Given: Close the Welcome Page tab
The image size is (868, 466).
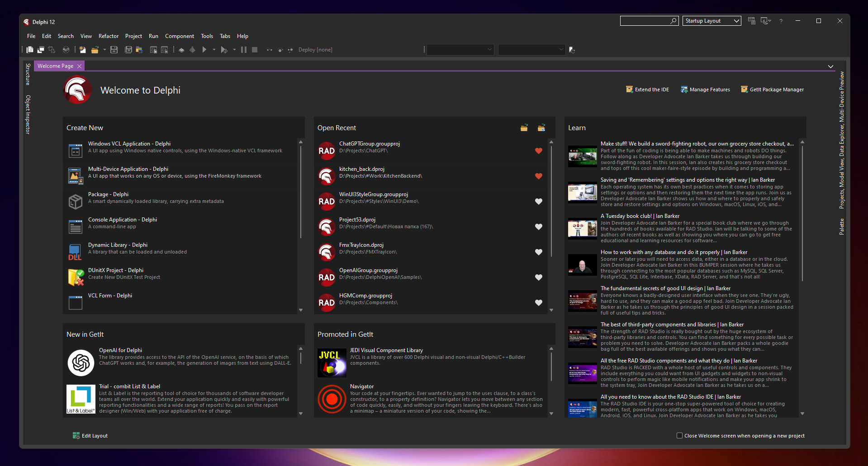Looking at the screenshot, I should 80,66.
